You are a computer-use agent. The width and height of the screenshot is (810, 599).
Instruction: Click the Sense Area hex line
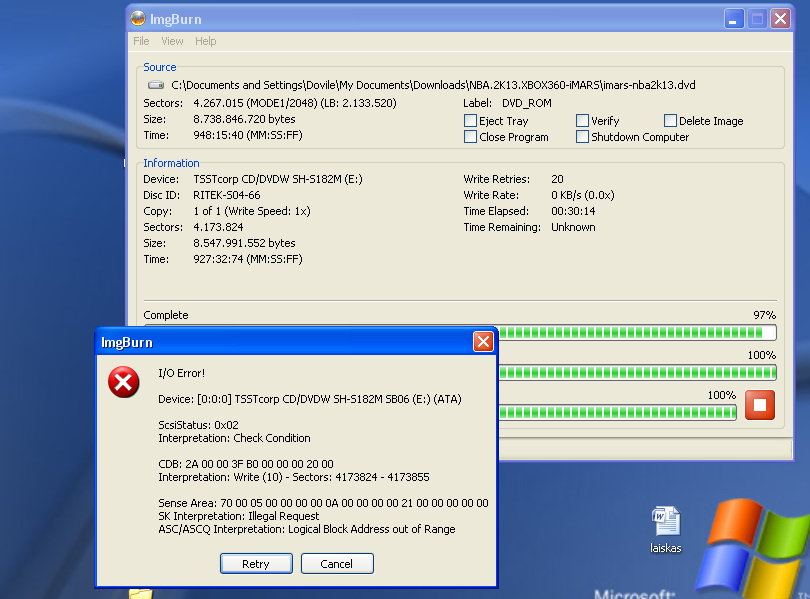point(323,503)
